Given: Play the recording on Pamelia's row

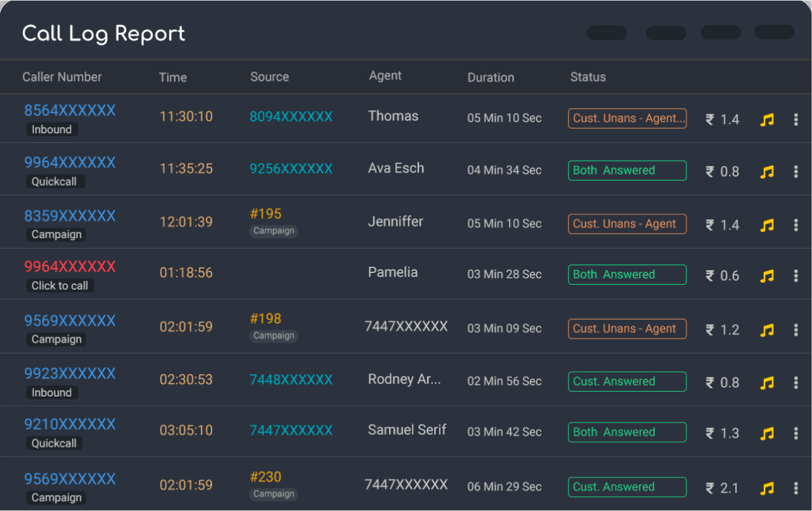Looking at the screenshot, I should coord(767,275).
